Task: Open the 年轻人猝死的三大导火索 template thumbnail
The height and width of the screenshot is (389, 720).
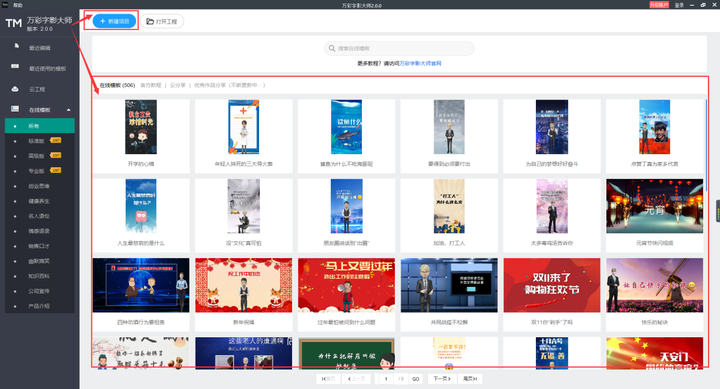Action: tap(243, 127)
